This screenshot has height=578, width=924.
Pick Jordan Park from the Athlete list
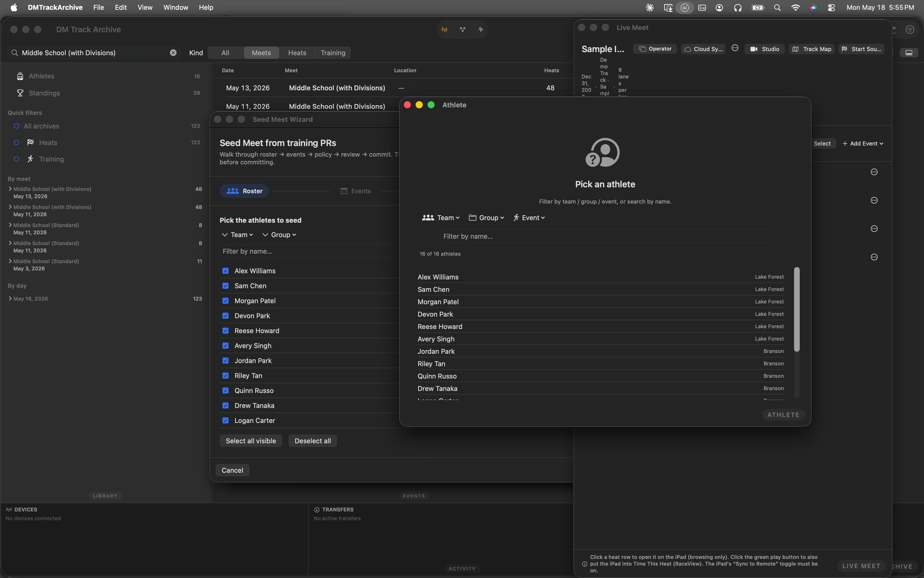click(x=601, y=351)
